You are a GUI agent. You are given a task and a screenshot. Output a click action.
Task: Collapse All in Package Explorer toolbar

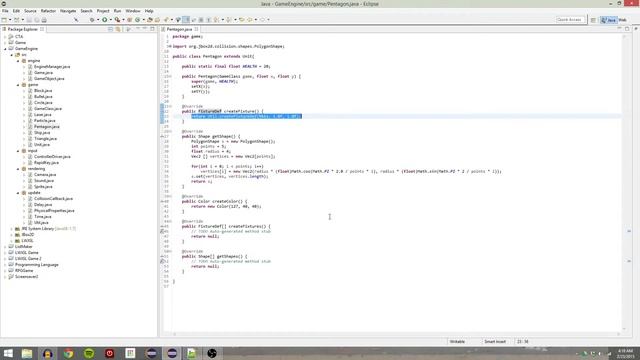point(111,29)
